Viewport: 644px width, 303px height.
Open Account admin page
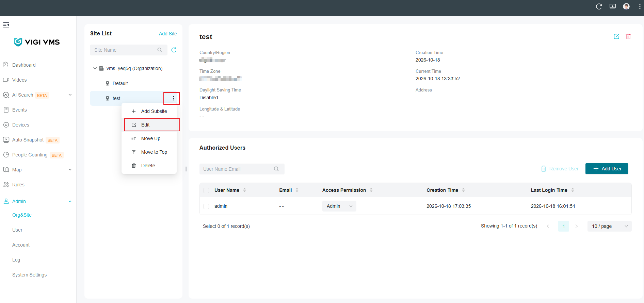click(21, 245)
